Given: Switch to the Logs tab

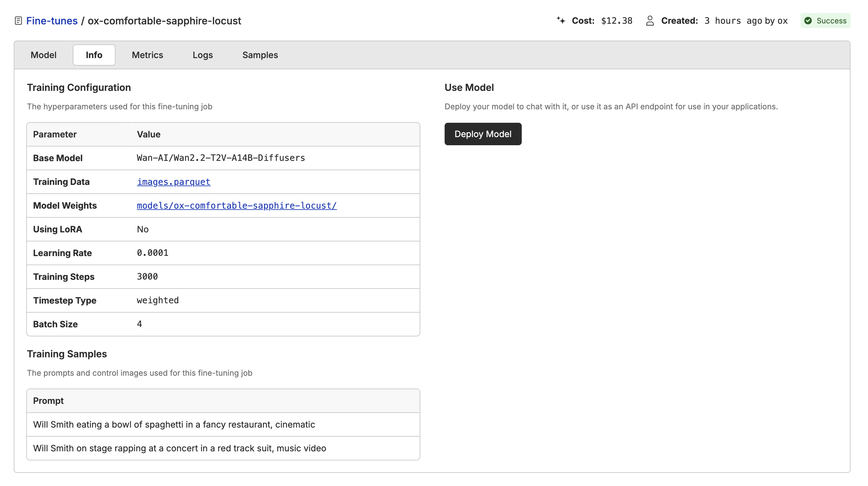Looking at the screenshot, I should tap(203, 55).
